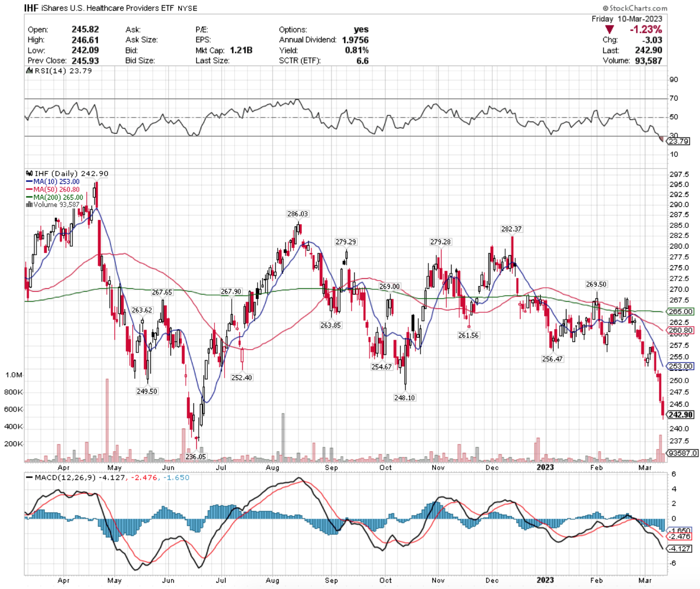Click the 93587.0 volume axis tag

tap(683, 453)
